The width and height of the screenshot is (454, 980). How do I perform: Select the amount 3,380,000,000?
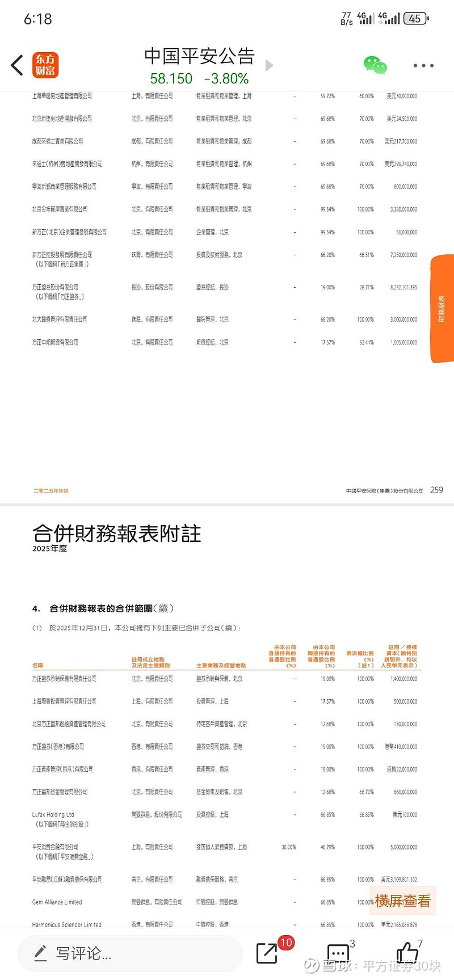click(x=403, y=209)
